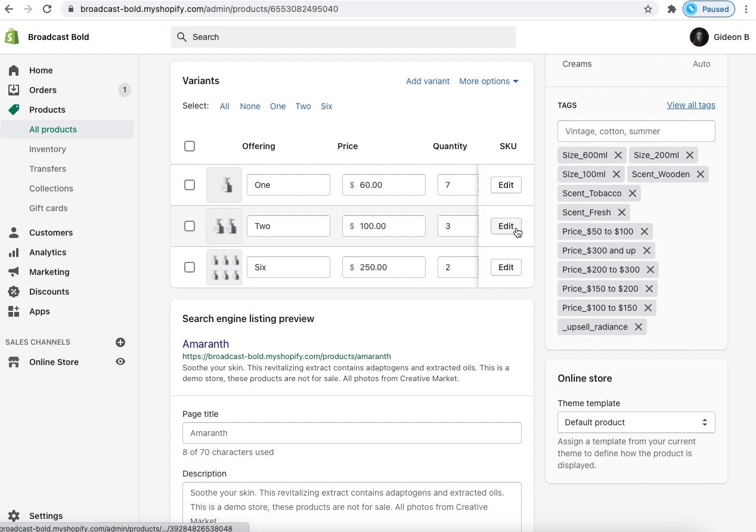Image resolution: width=756 pixels, height=532 pixels.
Task: Click the Discounts badge icon
Action: tap(14, 292)
